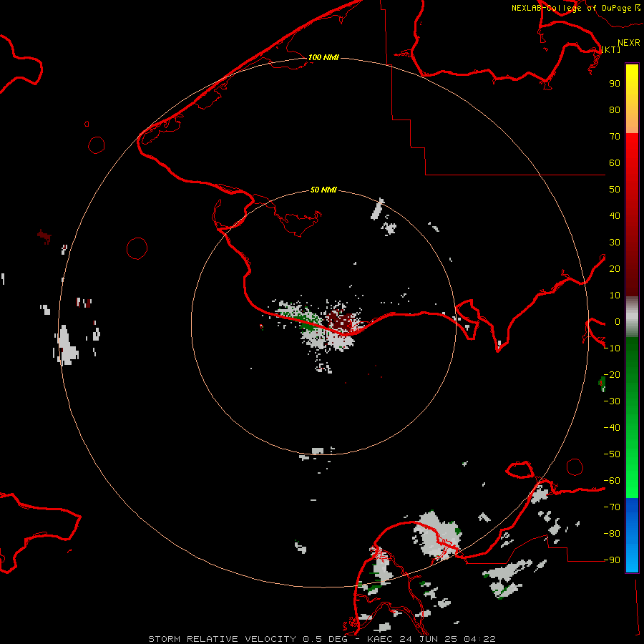
Task: Click the -40 value on velocity scale
Action: tap(612, 428)
